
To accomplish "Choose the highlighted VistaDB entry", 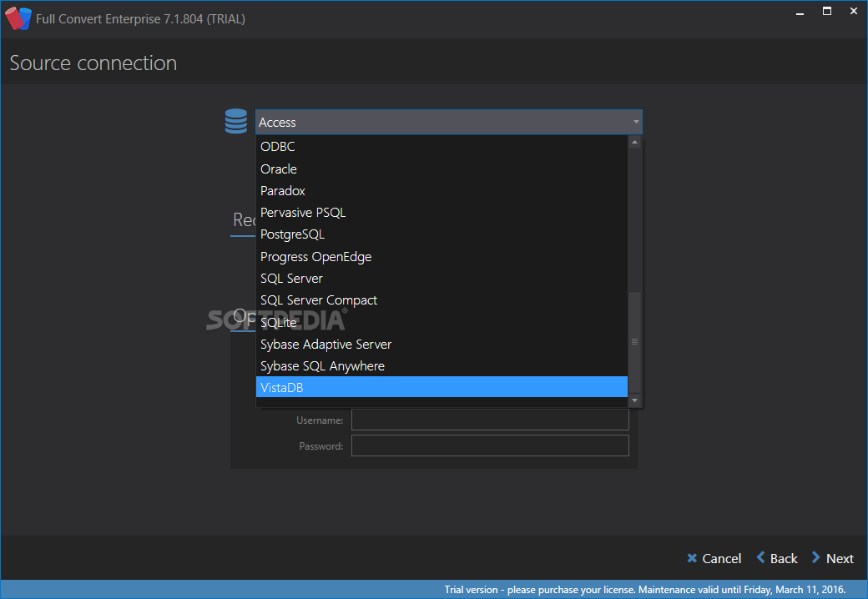I will (442, 387).
